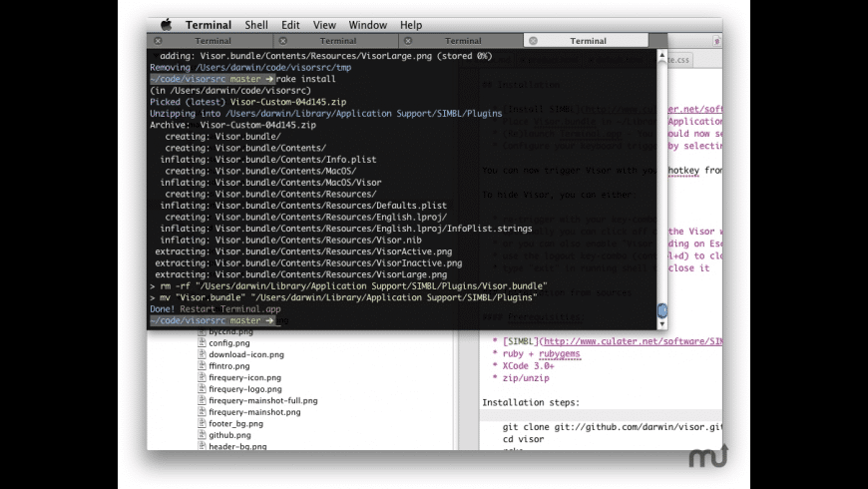Click the firequery-icon.png file icon

coord(203,377)
